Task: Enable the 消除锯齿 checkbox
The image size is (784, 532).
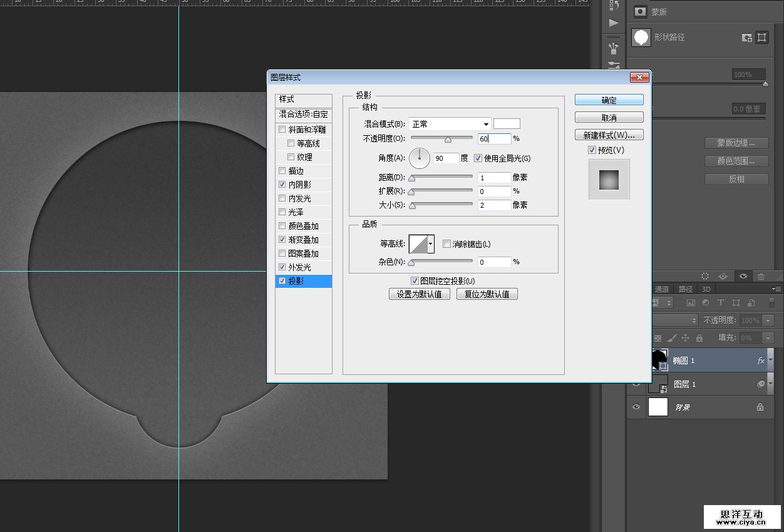Action: [447, 244]
